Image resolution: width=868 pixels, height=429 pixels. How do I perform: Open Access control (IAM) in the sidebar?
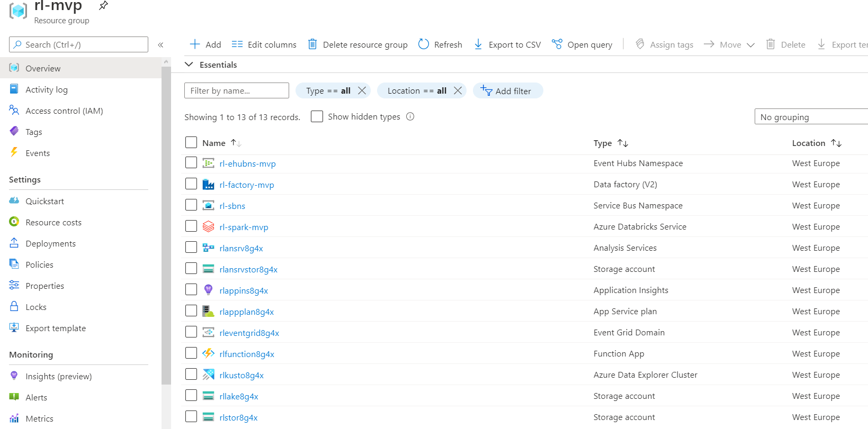point(64,111)
